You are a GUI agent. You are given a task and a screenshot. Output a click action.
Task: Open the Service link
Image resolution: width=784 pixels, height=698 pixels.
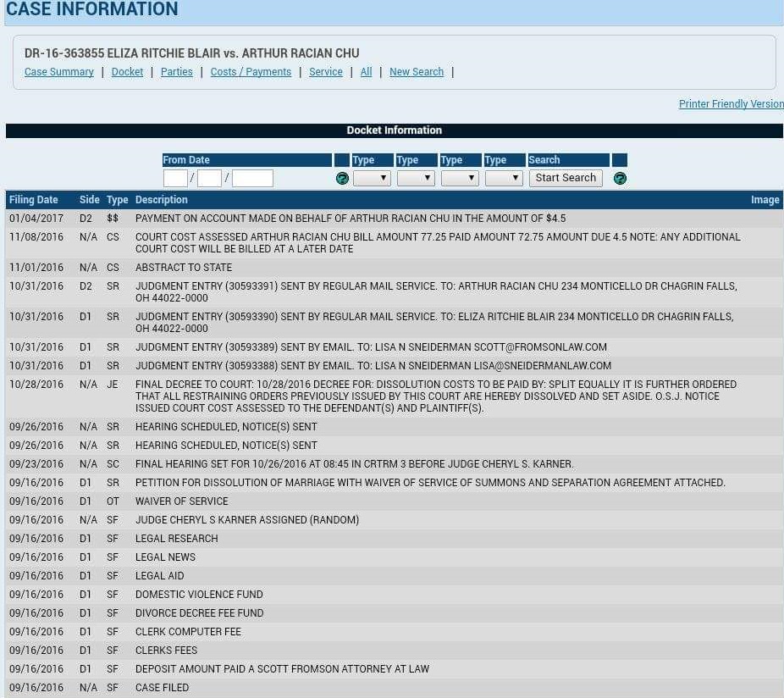coord(325,72)
